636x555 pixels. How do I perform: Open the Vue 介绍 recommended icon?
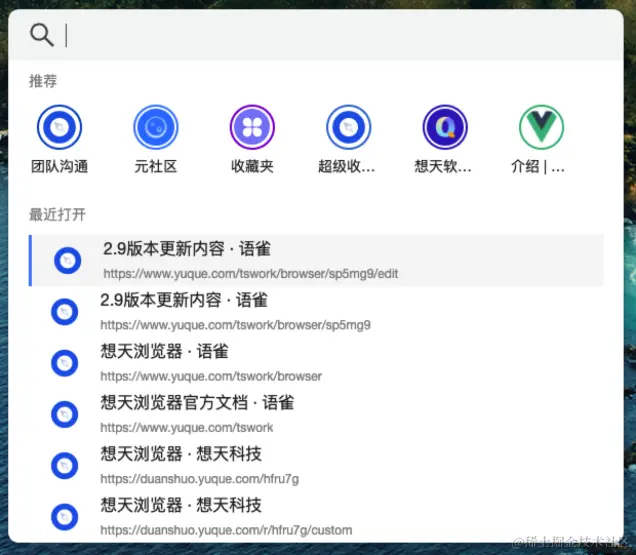pyautogui.click(x=541, y=127)
